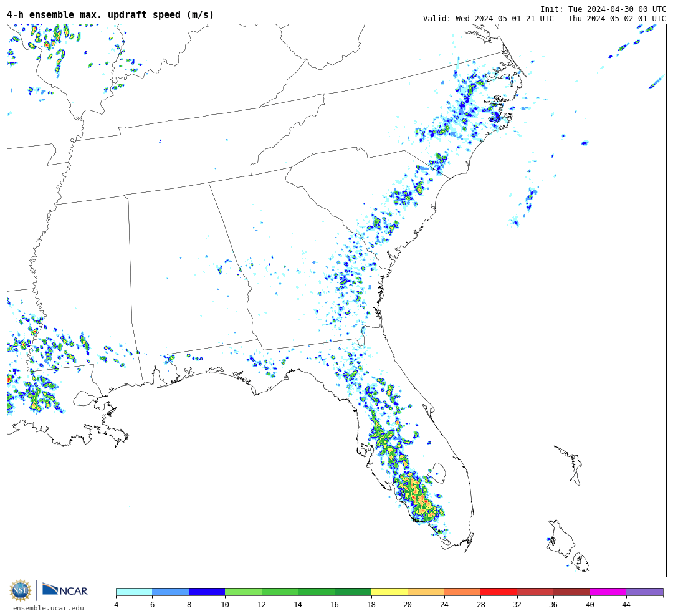Image resolution: width=673 pixels, height=616 pixels.
Task: Click the 24–28 m/s orange swatch
Action: 462,592
